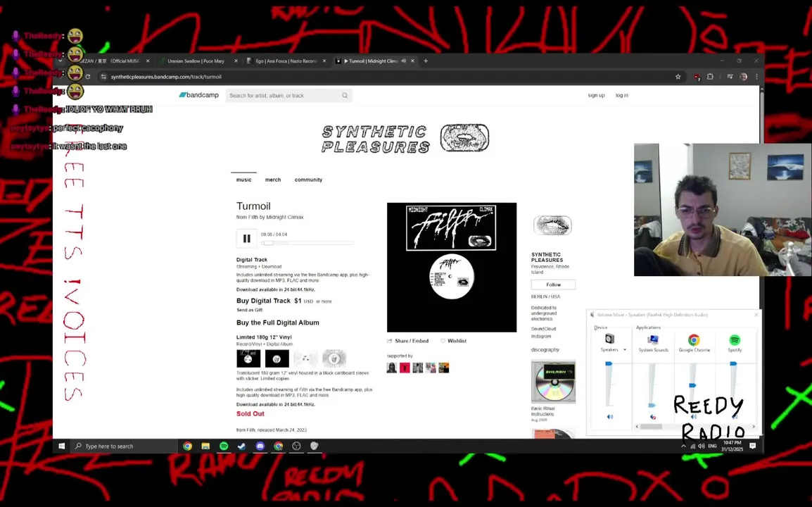The width and height of the screenshot is (812, 507).
Task: Open File Explorer from the taskbar
Action: point(205,446)
